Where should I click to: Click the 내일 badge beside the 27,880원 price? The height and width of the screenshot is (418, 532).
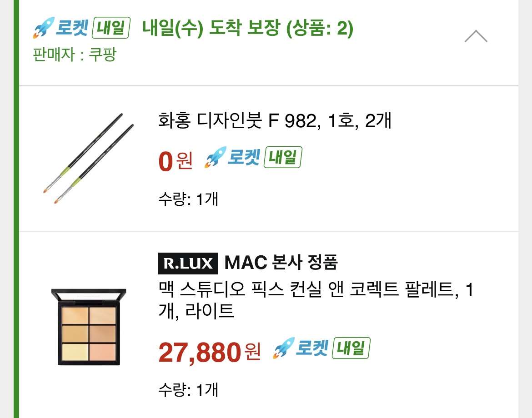[351, 349]
